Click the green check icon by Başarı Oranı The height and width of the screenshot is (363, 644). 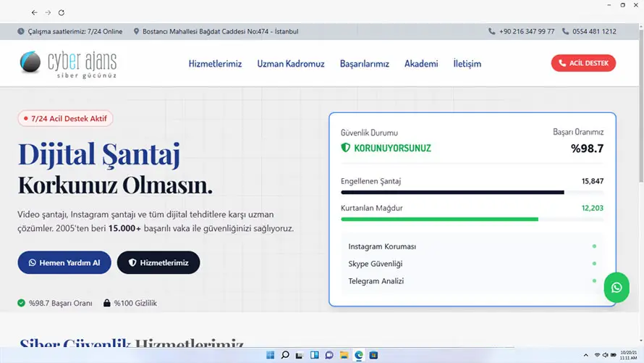22,303
